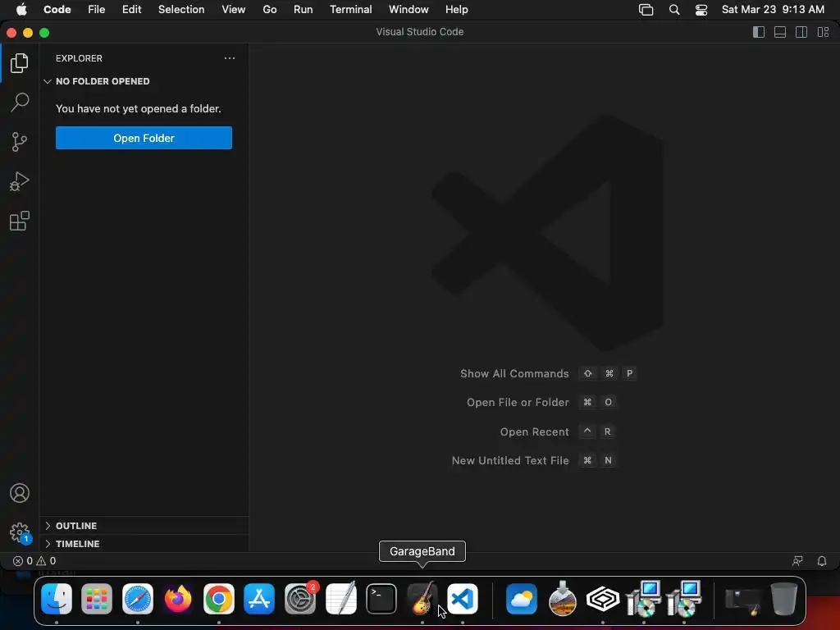
Task: Open System Settings from the Dock
Action: pos(300,599)
